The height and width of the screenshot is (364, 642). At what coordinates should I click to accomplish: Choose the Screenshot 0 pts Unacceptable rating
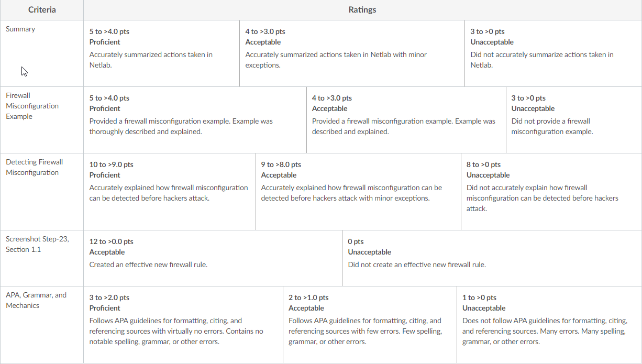pyautogui.click(x=492, y=258)
